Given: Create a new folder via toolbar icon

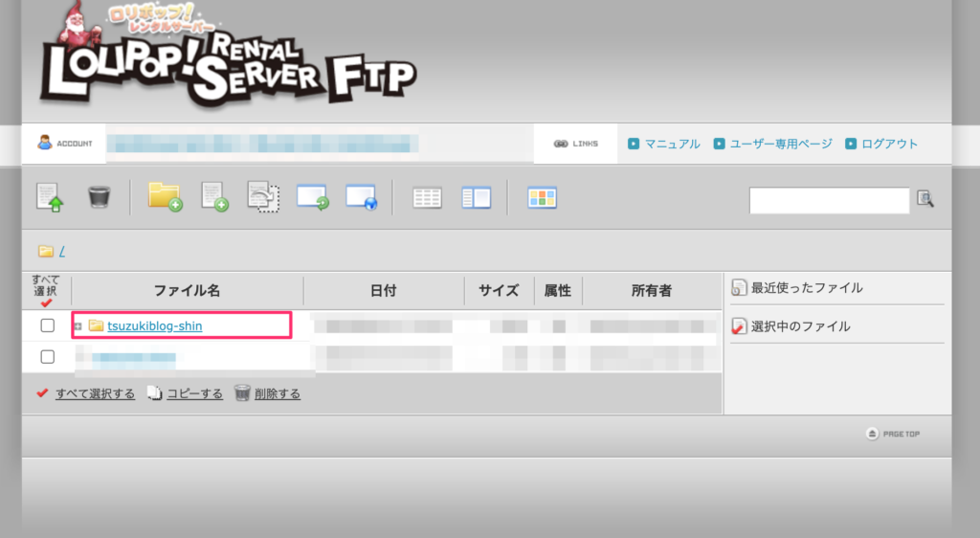Looking at the screenshot, I should click(x=165, y=197).
